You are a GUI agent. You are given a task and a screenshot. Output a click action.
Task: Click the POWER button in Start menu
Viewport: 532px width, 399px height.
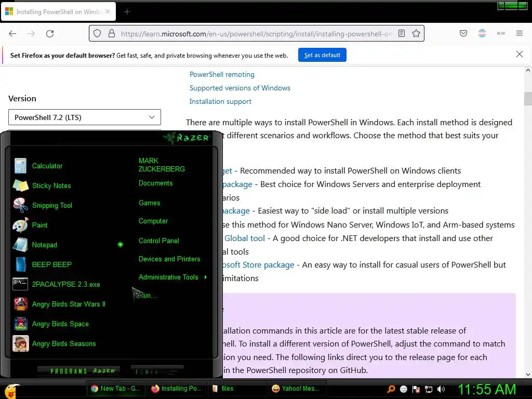(157, 371)
